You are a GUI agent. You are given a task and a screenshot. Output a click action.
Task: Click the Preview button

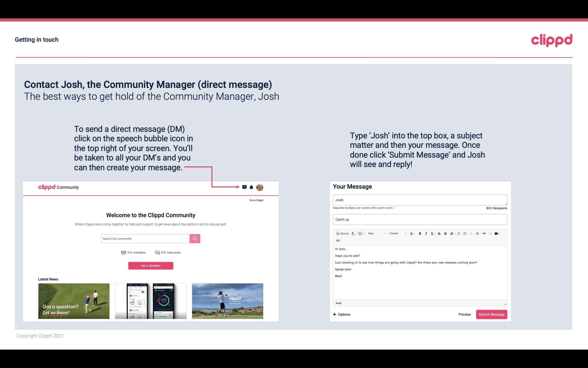pyautogui.click(x=464, y=314)
